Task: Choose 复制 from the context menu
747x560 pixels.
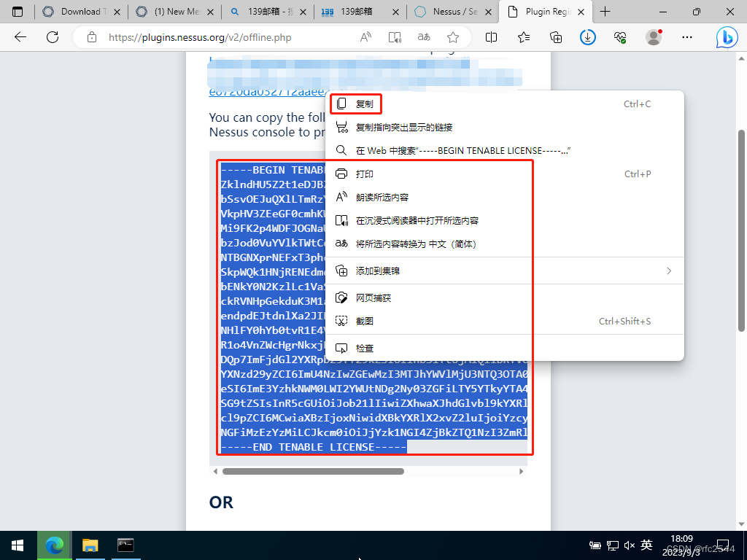Action: pyautogui.click(x=505, y=104)
